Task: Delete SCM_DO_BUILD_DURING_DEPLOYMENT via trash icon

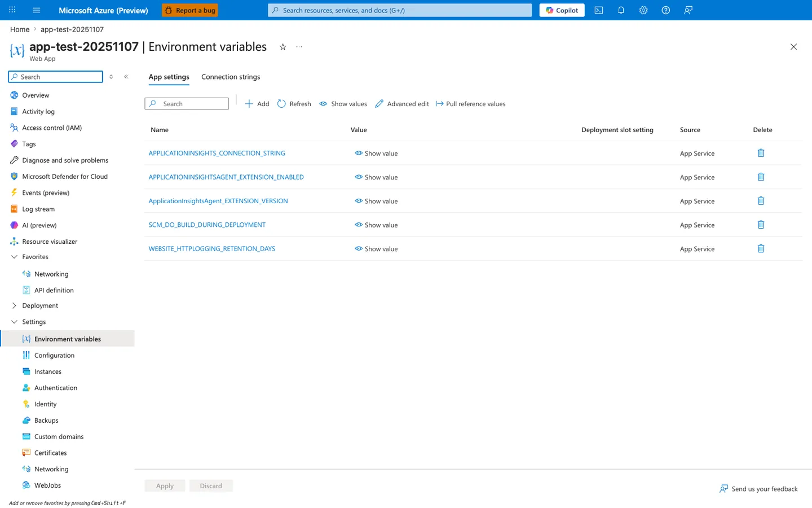Action: 761,225
